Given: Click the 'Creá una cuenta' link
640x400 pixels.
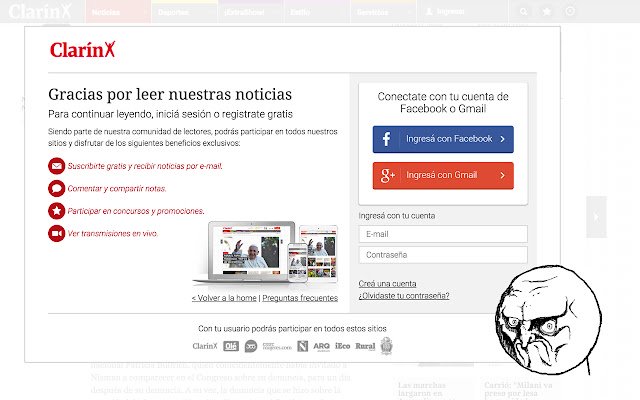Looking at the screenshot, I should coord(387,284).
